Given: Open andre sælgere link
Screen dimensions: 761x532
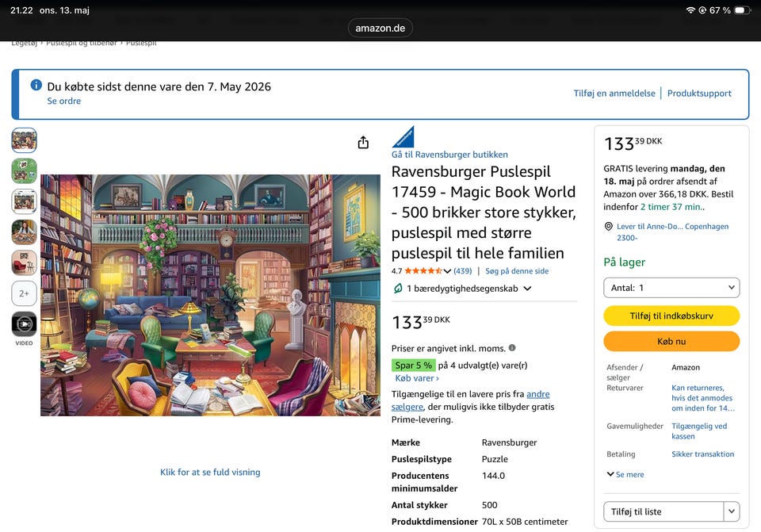Looking at the screenshot, I should tap(471, 400).
